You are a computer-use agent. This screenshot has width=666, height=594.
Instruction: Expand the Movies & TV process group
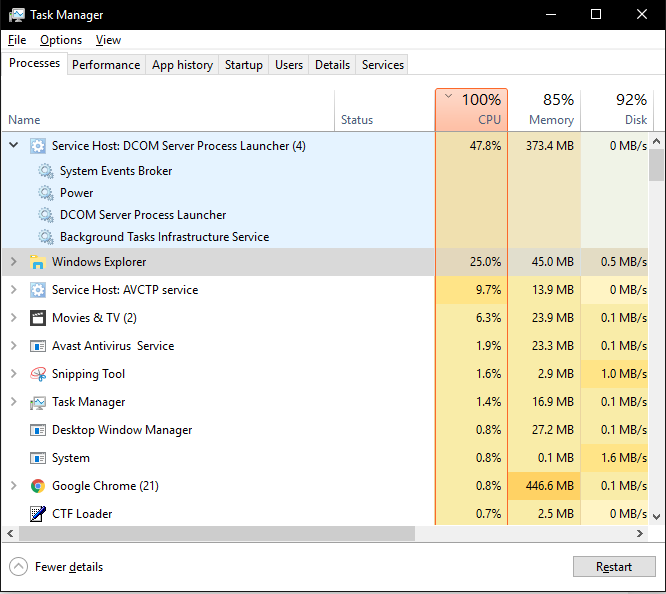point(14,318)
